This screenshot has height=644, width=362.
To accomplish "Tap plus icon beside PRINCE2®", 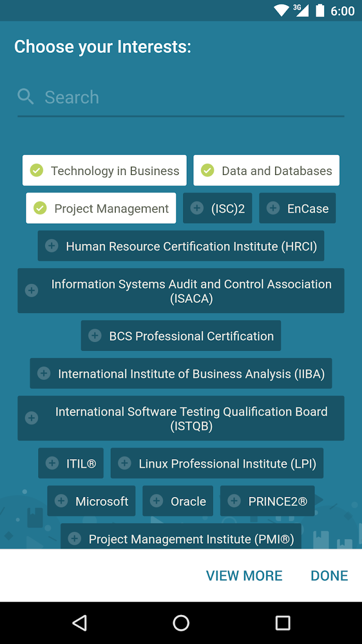I will click(x=234, y=501).
